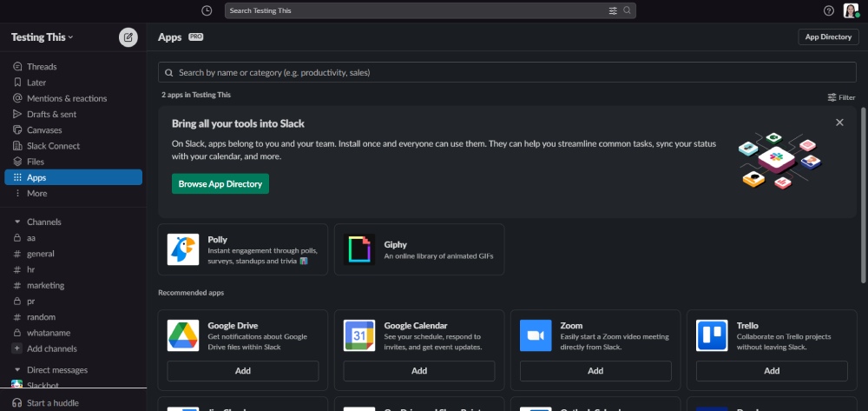Click "2 apps in Testing This" text
This screenshot has width=868, height=411.
196,95
